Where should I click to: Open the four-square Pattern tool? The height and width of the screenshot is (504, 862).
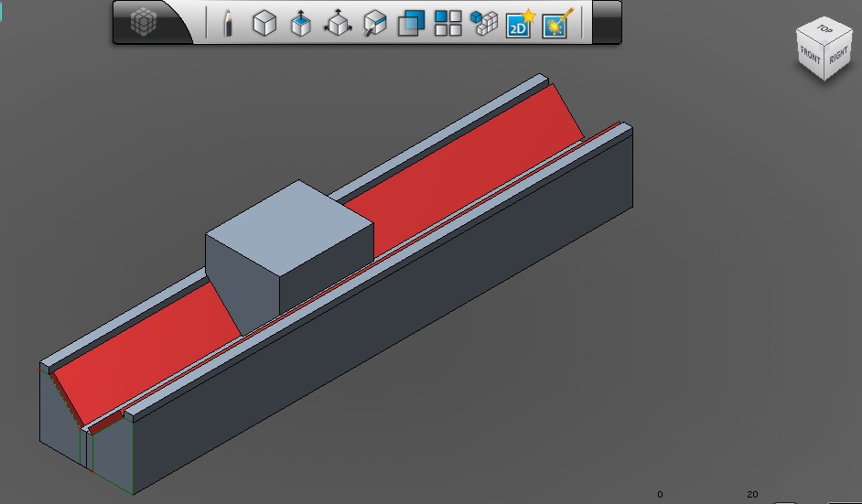(x=447, y=23)
